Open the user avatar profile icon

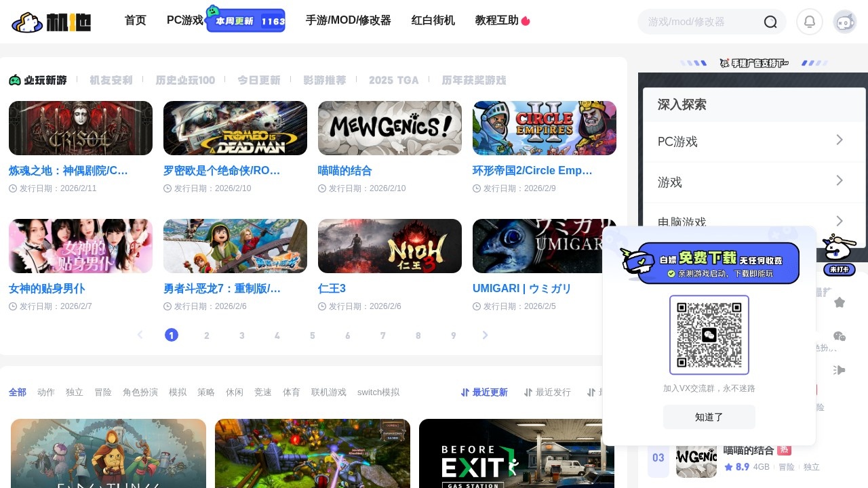pos(844,22)
